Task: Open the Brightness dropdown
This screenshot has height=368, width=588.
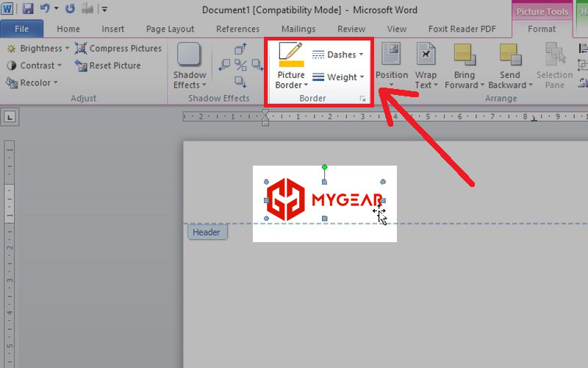Action: 40,49
